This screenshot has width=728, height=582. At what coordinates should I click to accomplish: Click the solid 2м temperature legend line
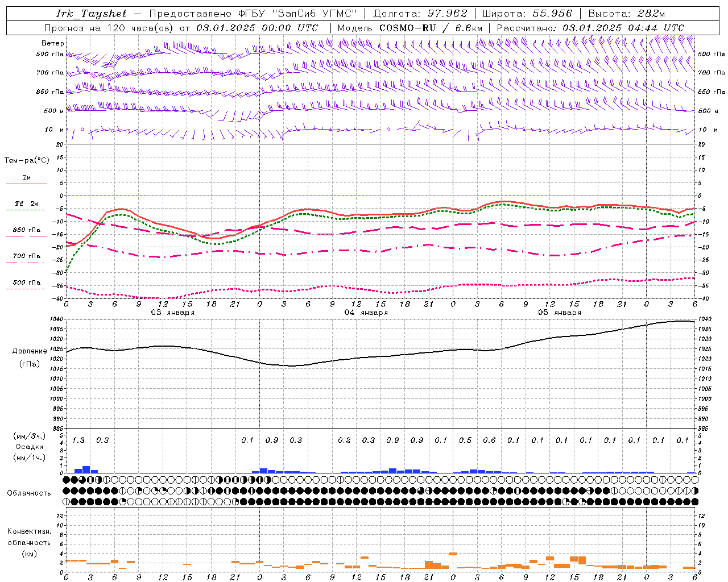coord(26,184)
